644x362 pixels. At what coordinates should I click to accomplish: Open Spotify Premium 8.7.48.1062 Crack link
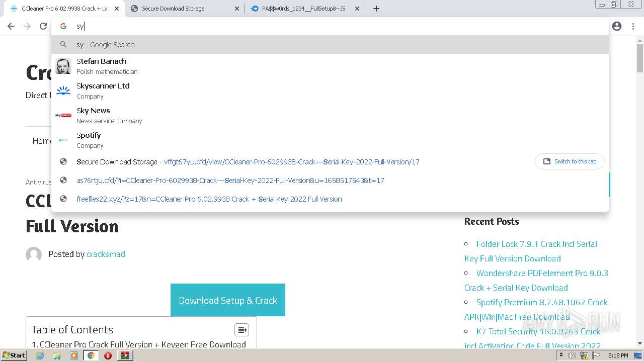[536, 309]
